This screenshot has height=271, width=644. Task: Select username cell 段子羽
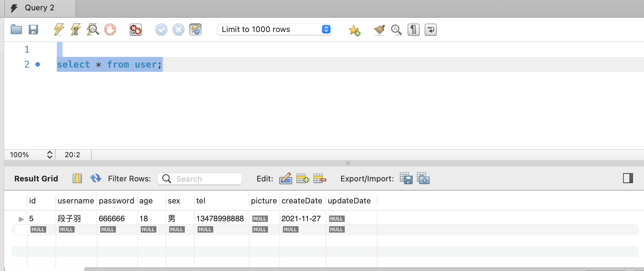pyautogui.click(x=76, y=218)
